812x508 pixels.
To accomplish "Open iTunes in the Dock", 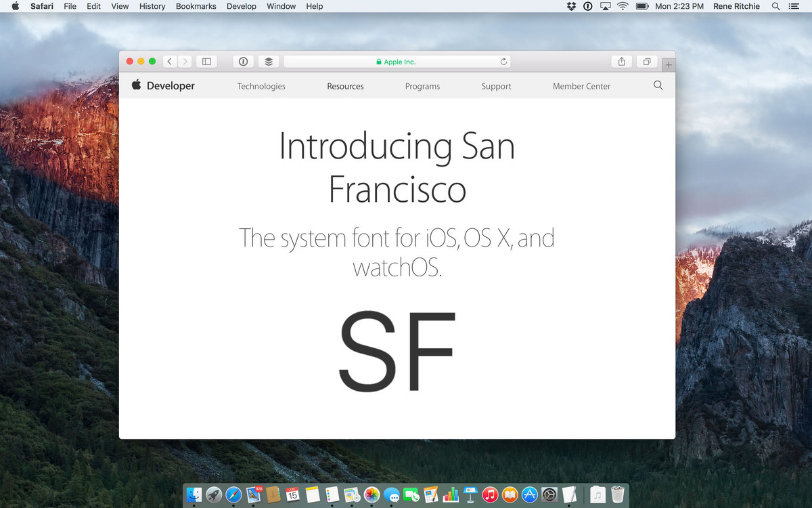I will 491,495.
